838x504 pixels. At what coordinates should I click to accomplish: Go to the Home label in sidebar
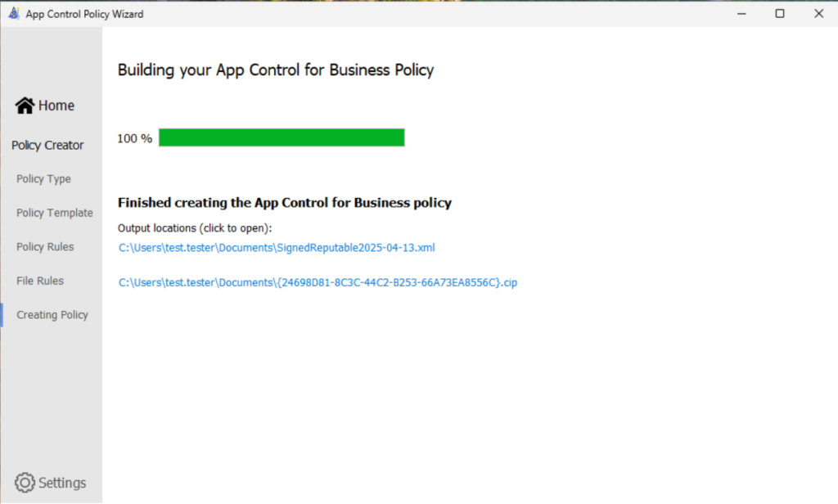(x=56, y=106)
